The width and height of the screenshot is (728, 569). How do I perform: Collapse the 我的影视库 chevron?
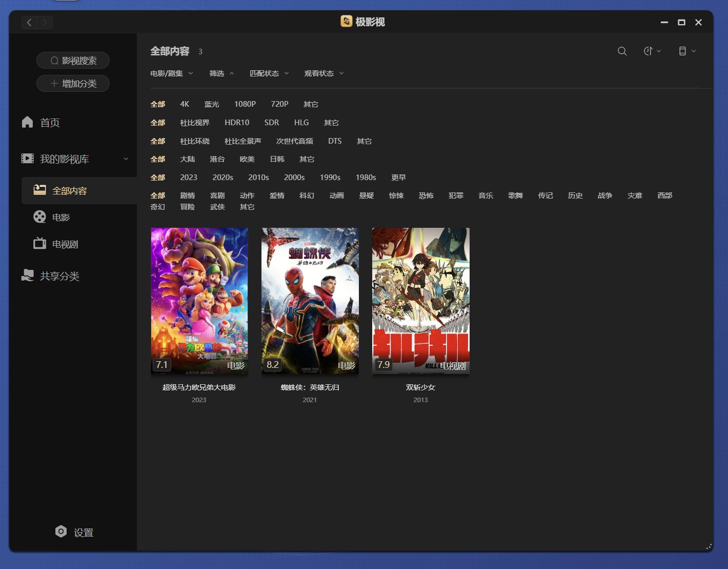pyautogui.click(x=126, y=159)
